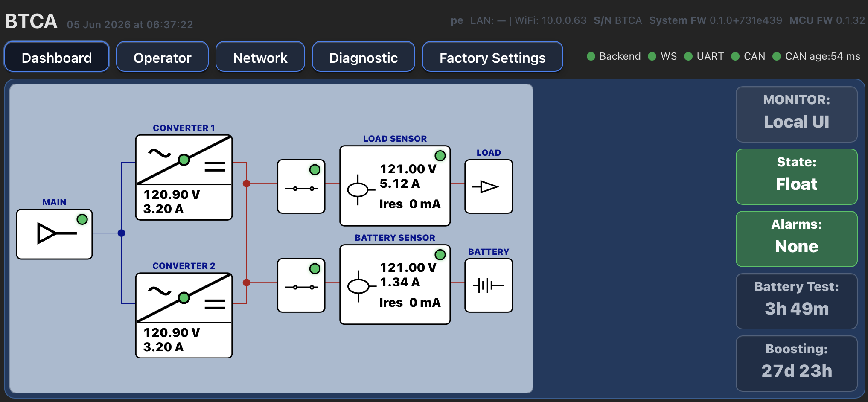Click the Backend connection status indicator
This screenshot has height=402, width=868.
(x=614, y=56)
